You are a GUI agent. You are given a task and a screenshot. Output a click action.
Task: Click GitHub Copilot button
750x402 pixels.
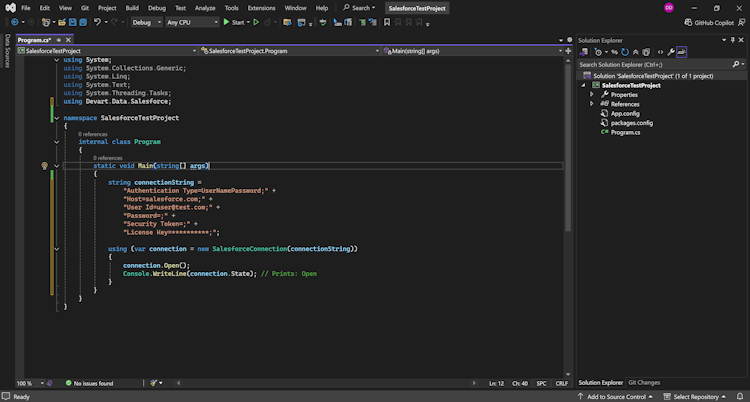709,21
